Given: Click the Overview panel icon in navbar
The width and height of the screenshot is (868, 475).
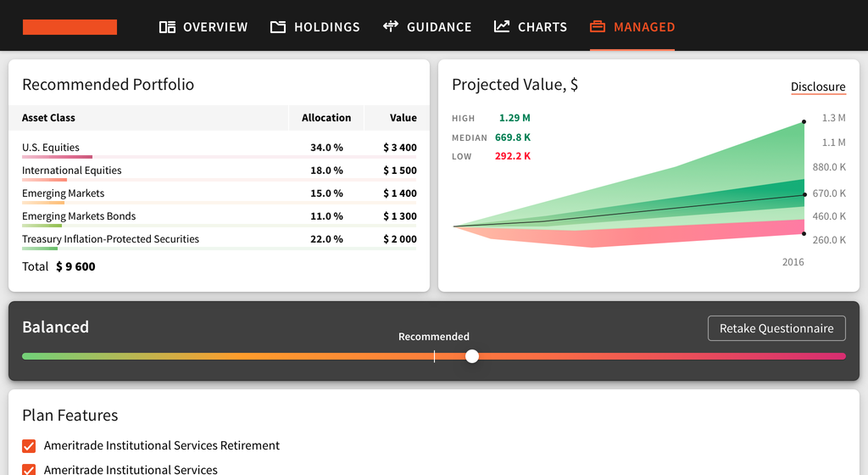Looking at the screenshot, I should point(167,27).
